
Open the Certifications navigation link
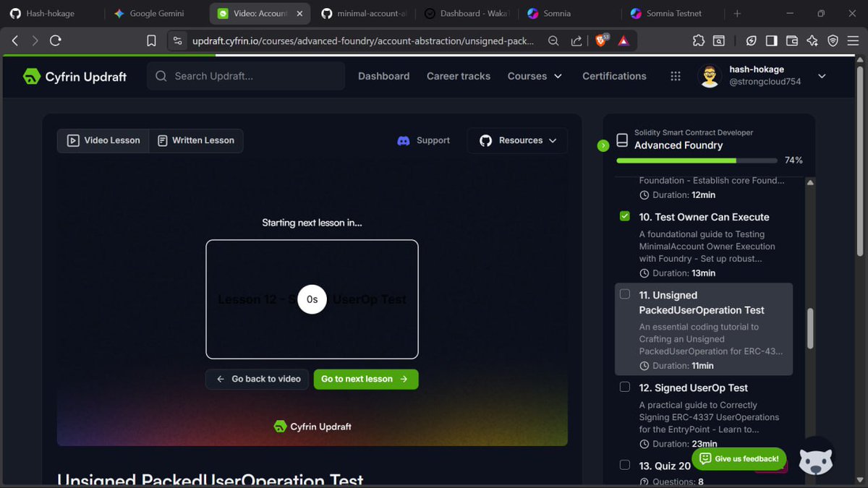tap(614, 76)
